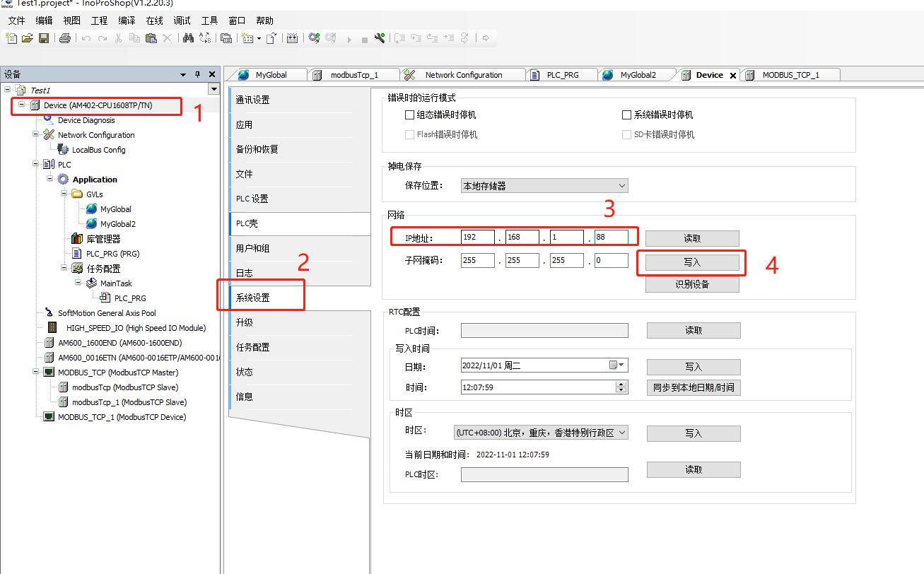Click 写入 button next to 时区
924x574 pixels.
(x=694, y=433)
